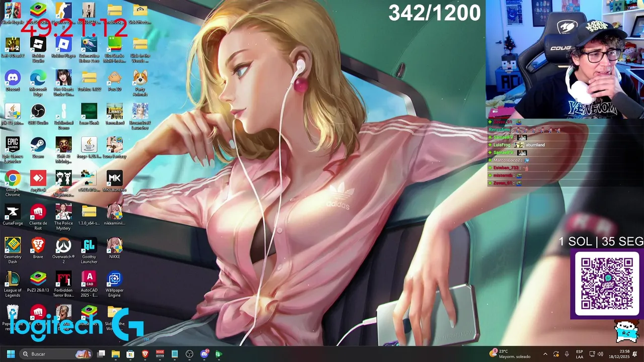This screenshot has height=362, width=644.
Task: Open Geometry Dash desktop shortcut
Action: coord(13,250)
